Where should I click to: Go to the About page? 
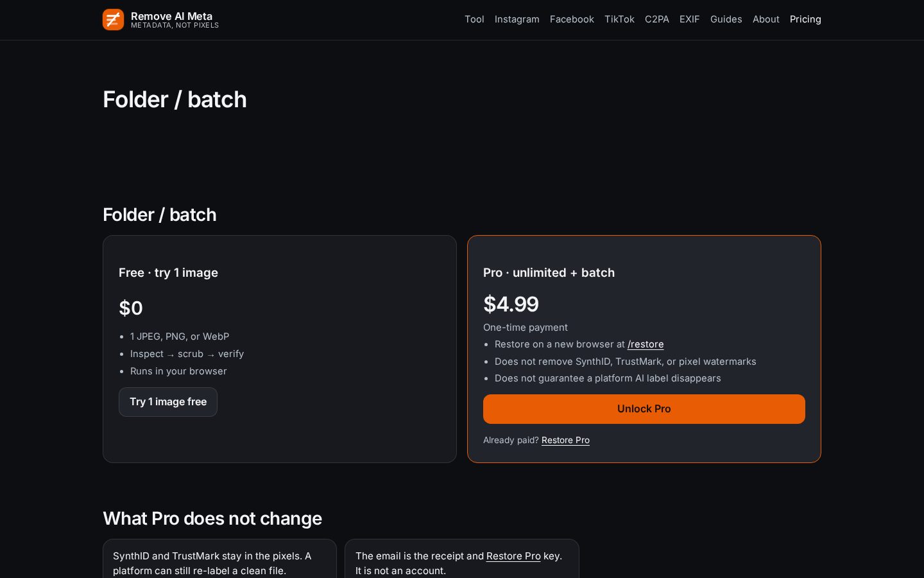click(x=766, y=19)
